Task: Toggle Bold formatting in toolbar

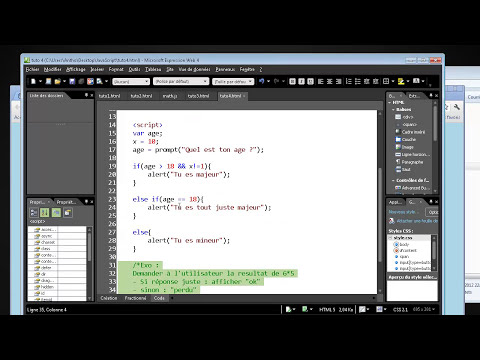Action: click(292, 81)
